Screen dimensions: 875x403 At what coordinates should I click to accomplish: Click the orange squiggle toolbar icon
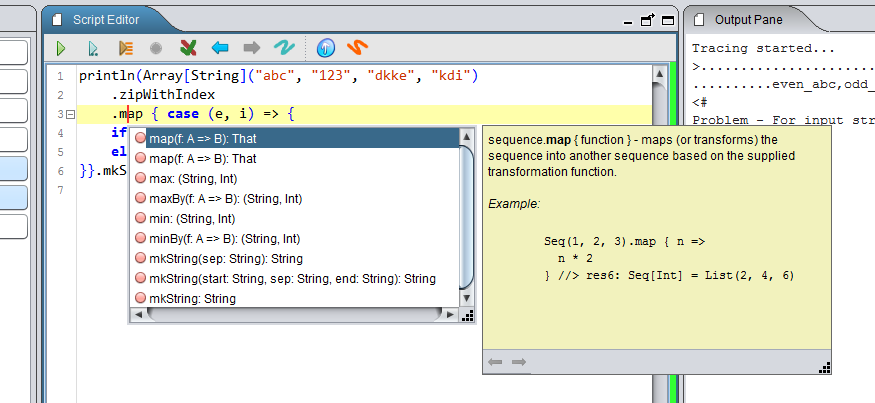[x=357, y=48]
